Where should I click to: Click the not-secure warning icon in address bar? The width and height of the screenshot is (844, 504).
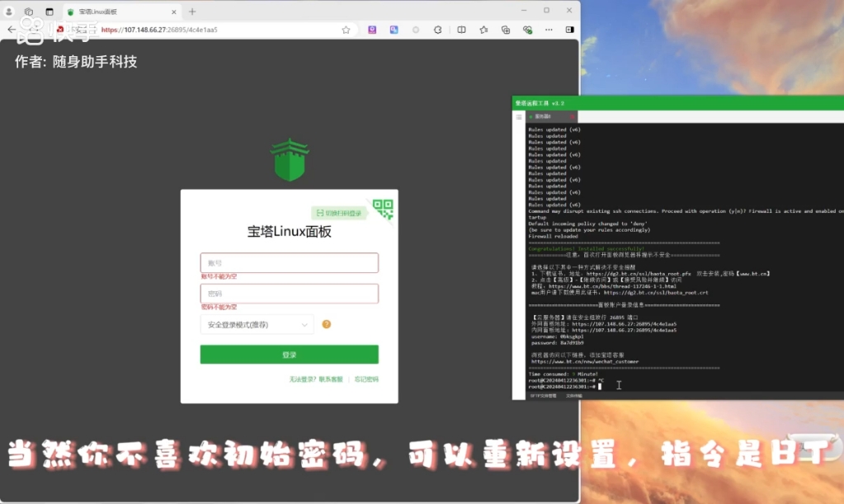coord(60,30)
